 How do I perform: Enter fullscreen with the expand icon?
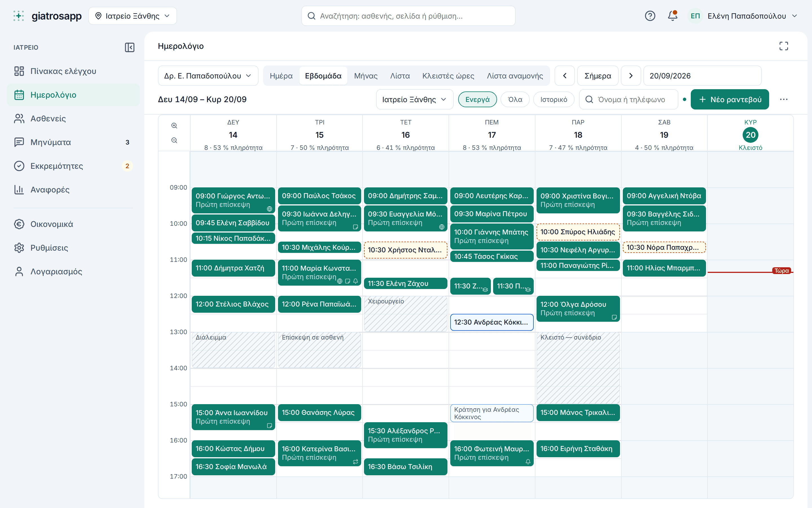coord(784,46)
